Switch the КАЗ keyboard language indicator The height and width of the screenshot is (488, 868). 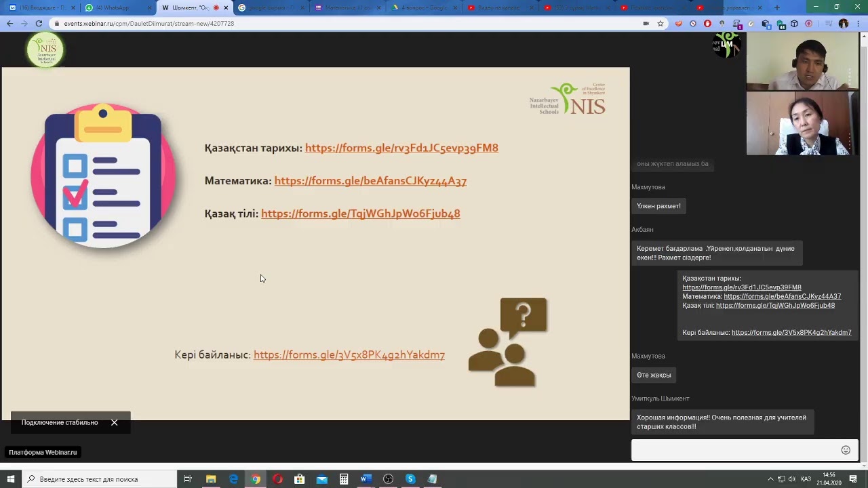806,479
